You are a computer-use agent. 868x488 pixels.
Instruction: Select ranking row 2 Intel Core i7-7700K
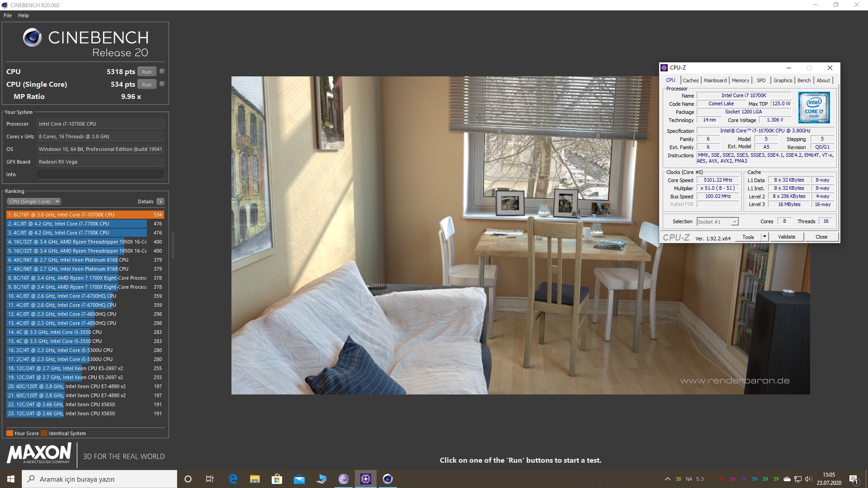pyautogui.click(x=85, y=224)
